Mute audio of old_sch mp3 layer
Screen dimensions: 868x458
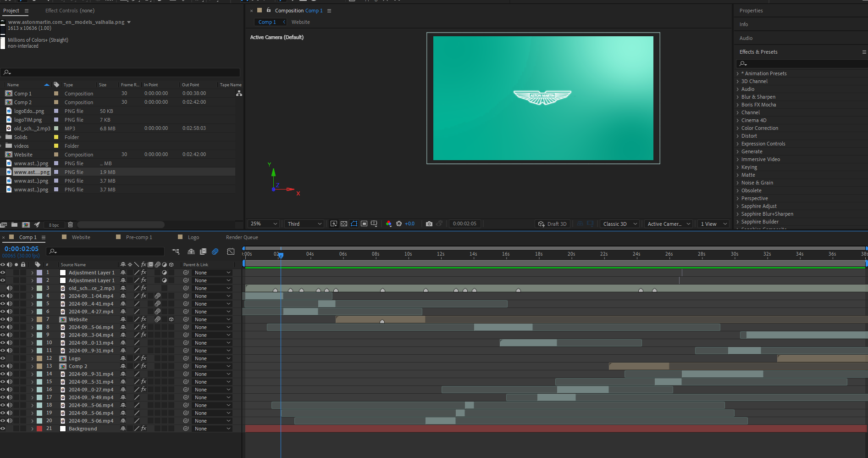10,288
